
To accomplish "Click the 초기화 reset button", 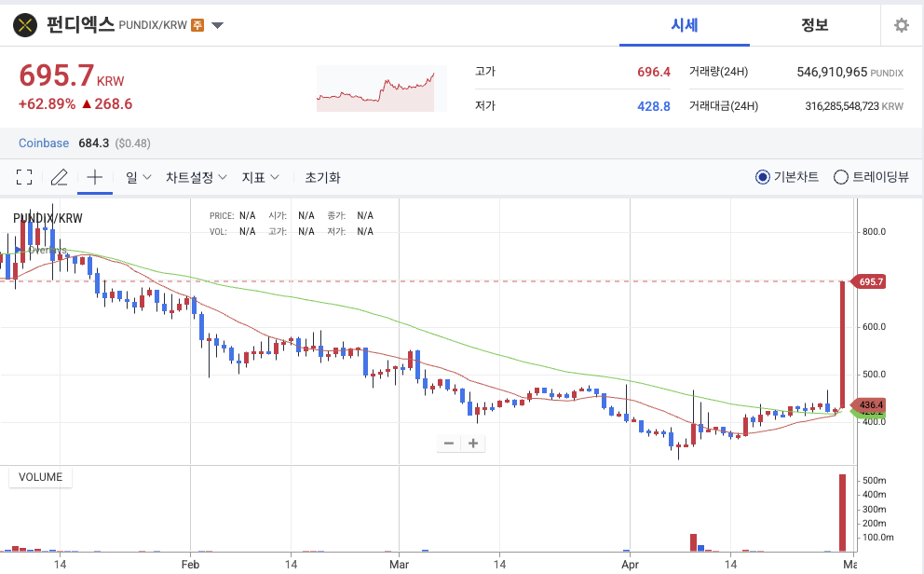I will tap(322, 177).
